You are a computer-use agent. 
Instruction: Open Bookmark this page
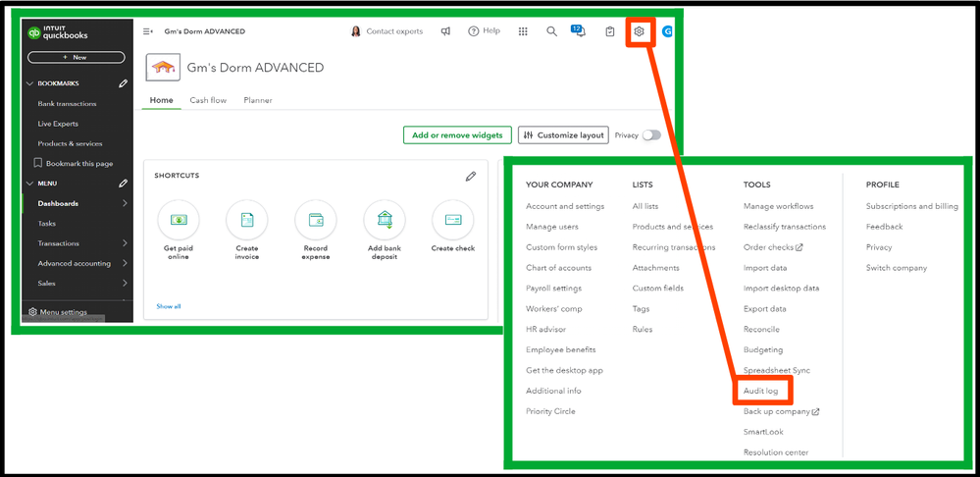[x=74, y=163]
